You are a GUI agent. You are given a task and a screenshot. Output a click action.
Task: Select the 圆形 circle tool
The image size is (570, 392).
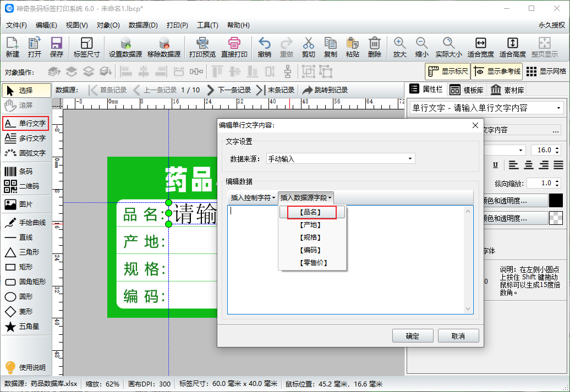coord(25,297)
